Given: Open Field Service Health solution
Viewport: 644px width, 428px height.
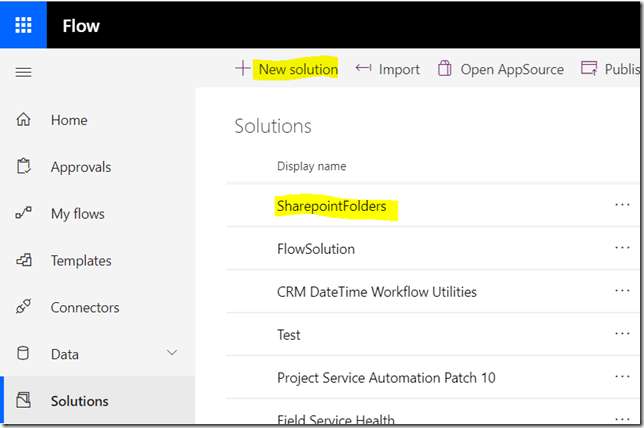Looking at the screenshot, I should pos(336,419).
